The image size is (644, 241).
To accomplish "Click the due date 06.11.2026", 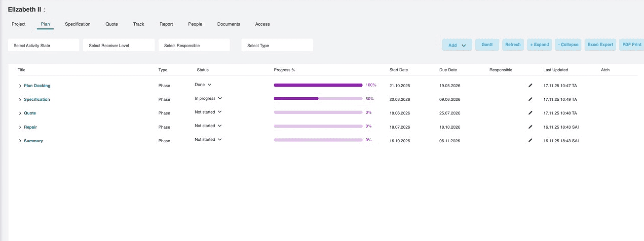I will (x=449, y=141).
